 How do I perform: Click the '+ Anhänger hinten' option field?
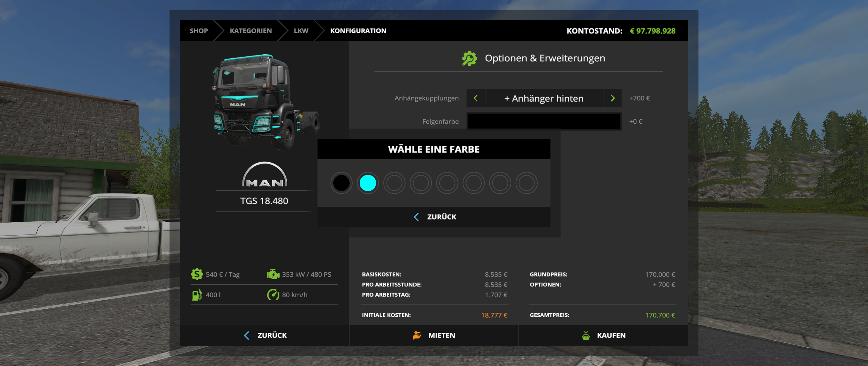[x=544, y=98]
